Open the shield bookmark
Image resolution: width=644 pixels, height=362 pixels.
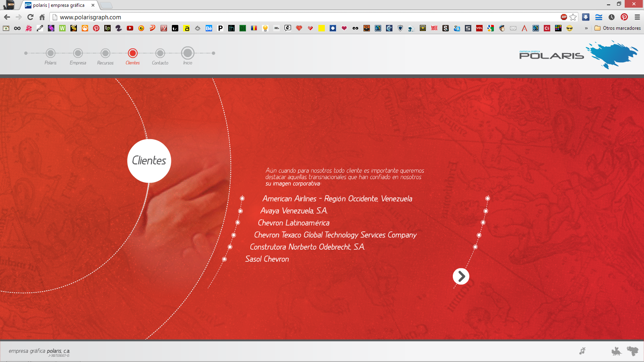(400, 28)
